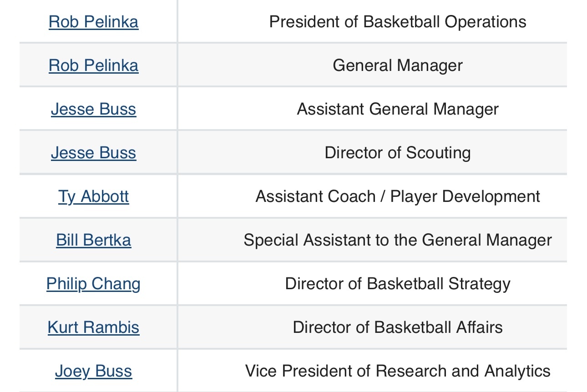Select the Assistant General Manager title text
This screenshot has width=587, height=392.
[x=398, y=109]
